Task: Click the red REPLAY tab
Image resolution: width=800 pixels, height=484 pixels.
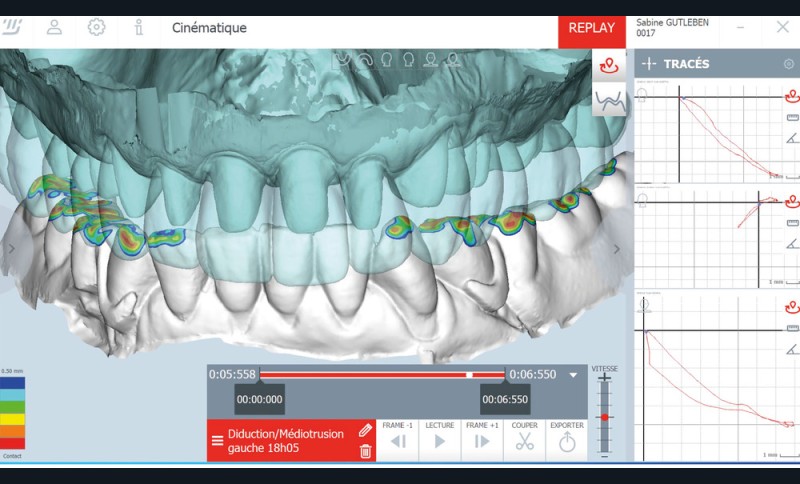Action: pyautogui.click(x=592, y=28)
